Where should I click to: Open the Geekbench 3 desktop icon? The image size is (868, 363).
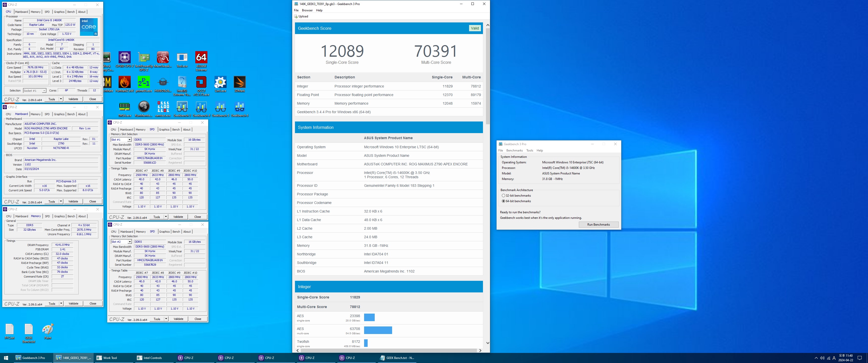[x=182, y=109]
